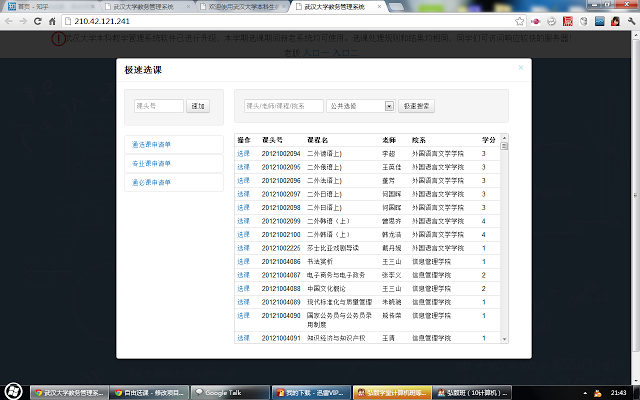Open taskbar item 弘毅学堂计算机班等
Image resolution: width=640 pixels, height=400 pixels.
pos(392,393)
